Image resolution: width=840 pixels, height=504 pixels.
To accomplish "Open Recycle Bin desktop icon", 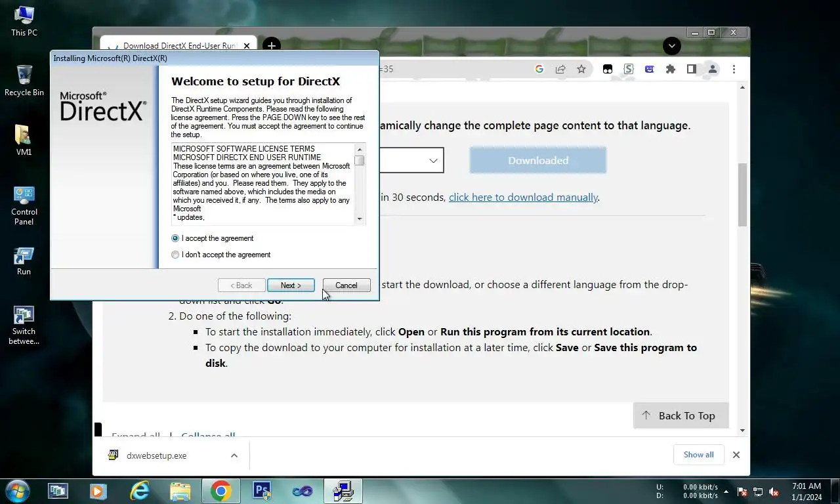I will click(x=24, y=80).
